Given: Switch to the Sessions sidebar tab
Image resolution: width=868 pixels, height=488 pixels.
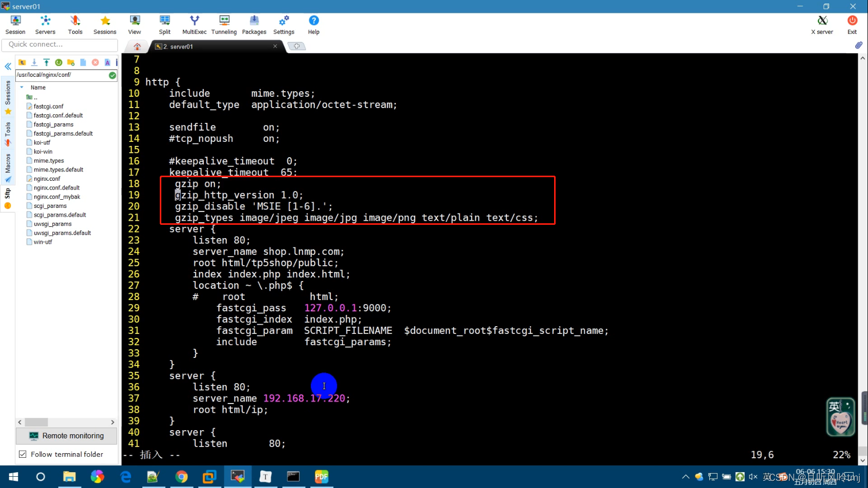Looking at the screenshot, I should tap(8, 97).
